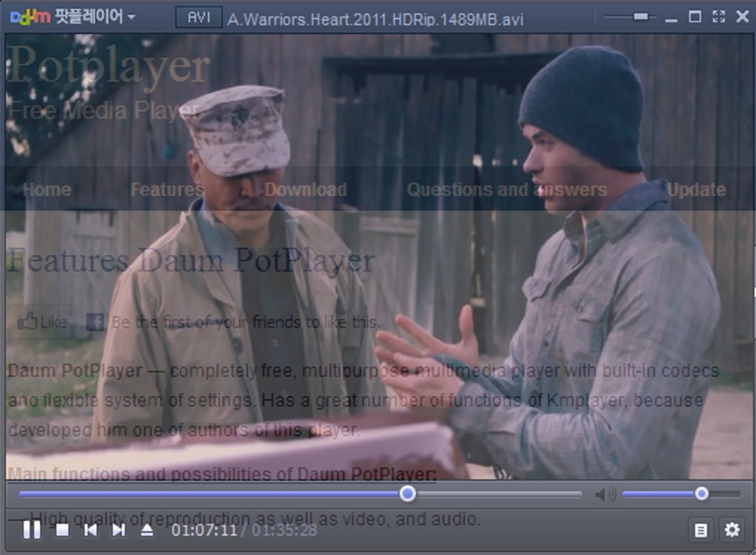Click the AVI format badge
This screenshot has height=555, width=756.
pyautogui.click(x=199, y=17)
